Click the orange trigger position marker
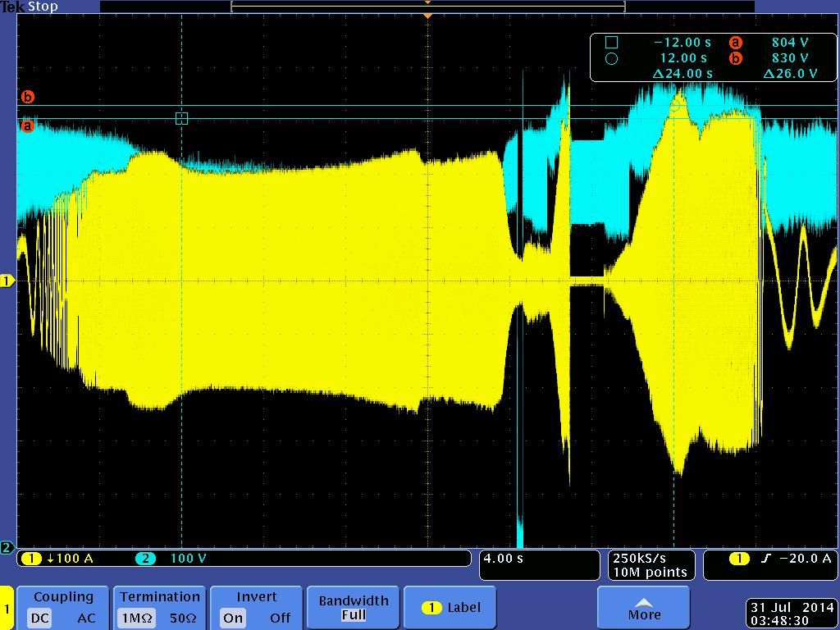The height and width of the screenshot is (630, 840). pos(427,16)
